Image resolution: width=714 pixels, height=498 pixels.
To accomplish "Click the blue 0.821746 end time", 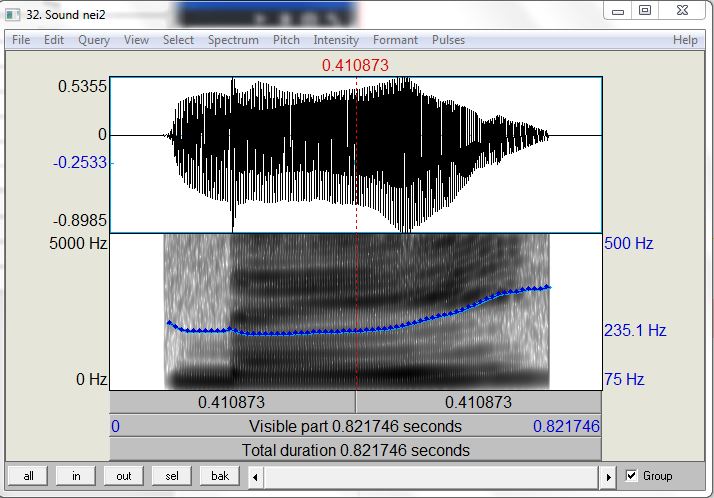I will (566, 427).
